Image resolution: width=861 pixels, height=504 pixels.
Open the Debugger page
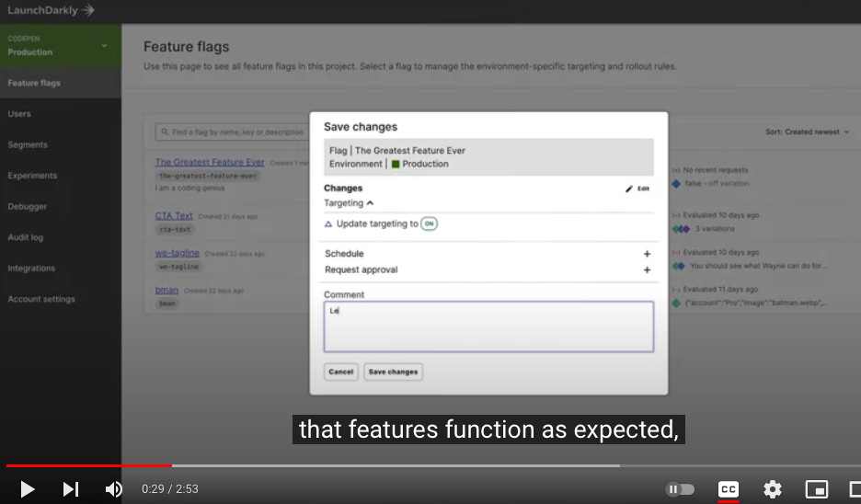click(x=28, y=206)
